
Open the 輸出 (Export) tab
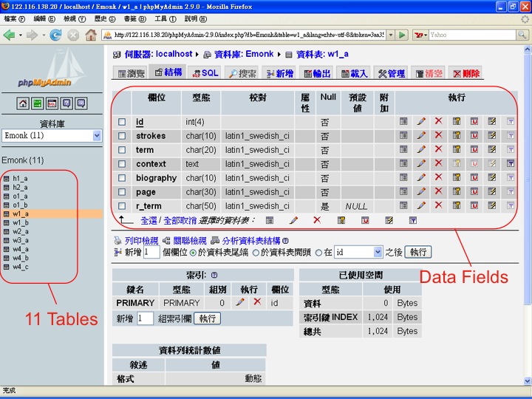point(317,73)
